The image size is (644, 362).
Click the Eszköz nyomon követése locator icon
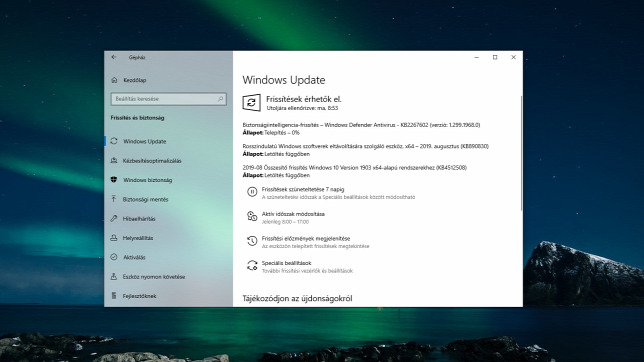click(x=114, y=277)
